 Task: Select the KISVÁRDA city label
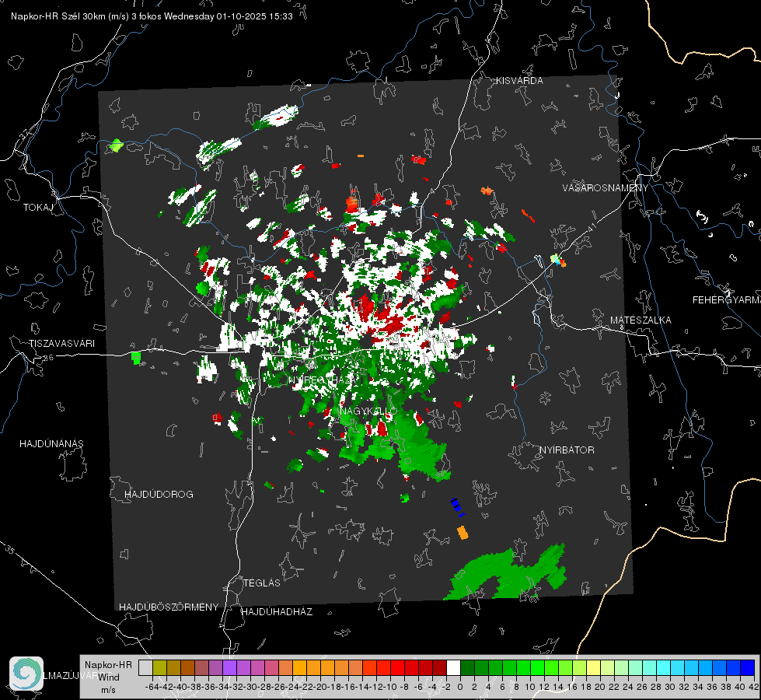(x=519, y=81)
